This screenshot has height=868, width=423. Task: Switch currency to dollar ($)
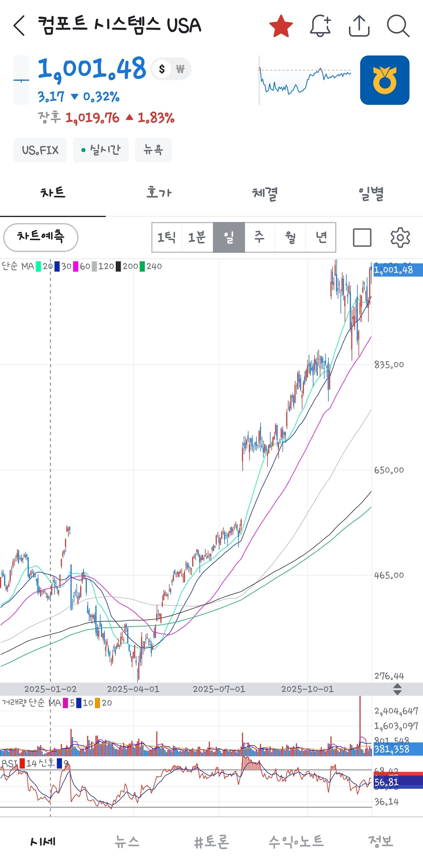pyautogui.click(x=162, y=69)
